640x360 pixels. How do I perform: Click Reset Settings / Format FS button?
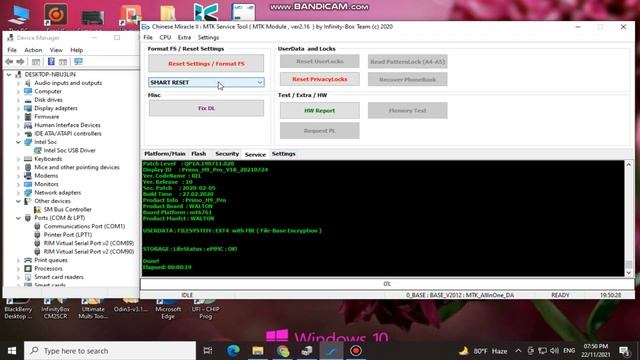[206, 64]
